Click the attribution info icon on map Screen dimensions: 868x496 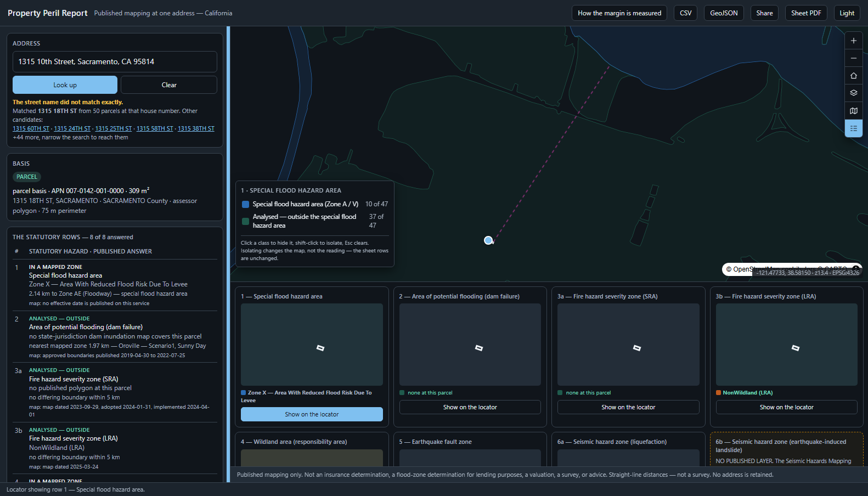856,268
